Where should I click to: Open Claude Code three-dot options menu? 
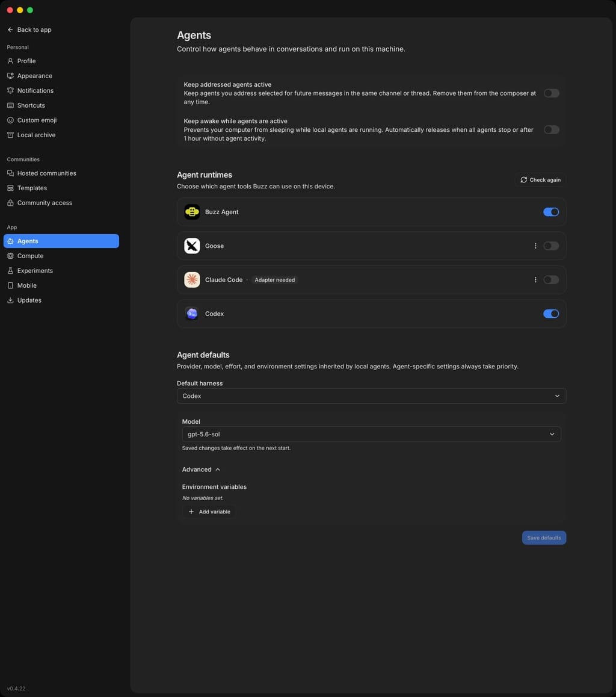click(x=535, y=280)
